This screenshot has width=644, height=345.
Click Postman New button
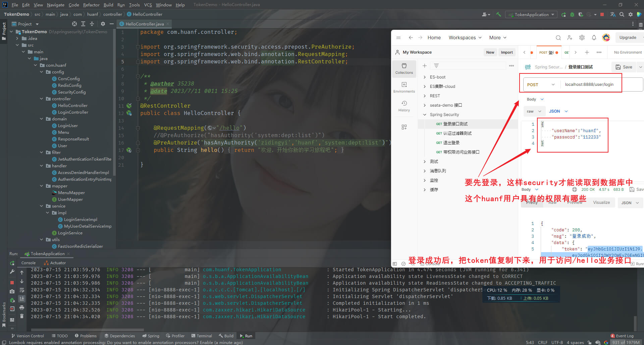point(490,52)
